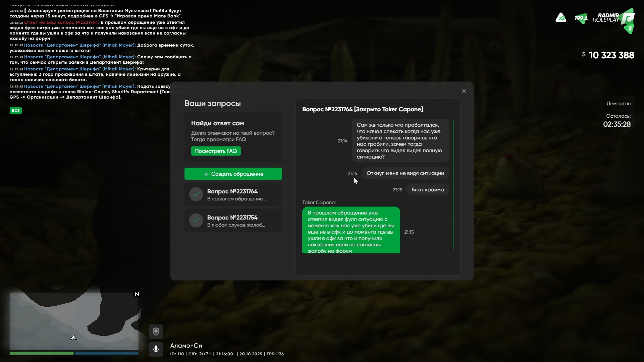The height and width of the screenshot is (362, 644).
Task: Click the green health bar under minimap
Action: tap(41, 353)
